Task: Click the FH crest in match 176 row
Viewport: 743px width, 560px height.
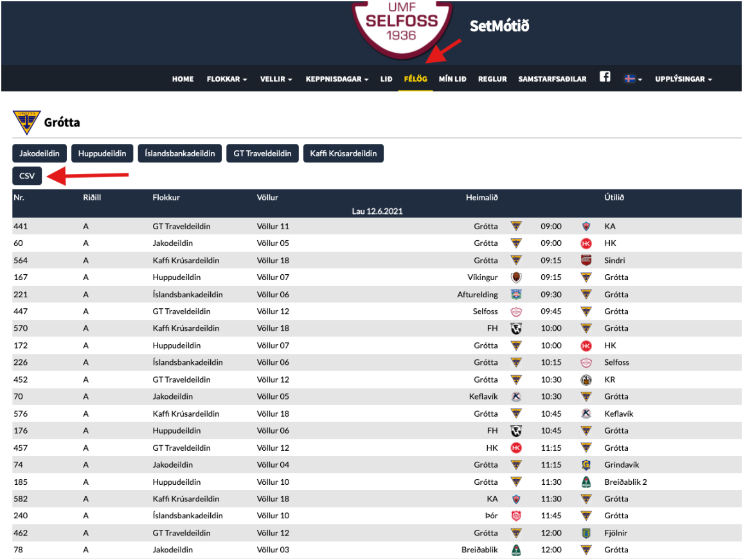Action: tap(516, 431)
